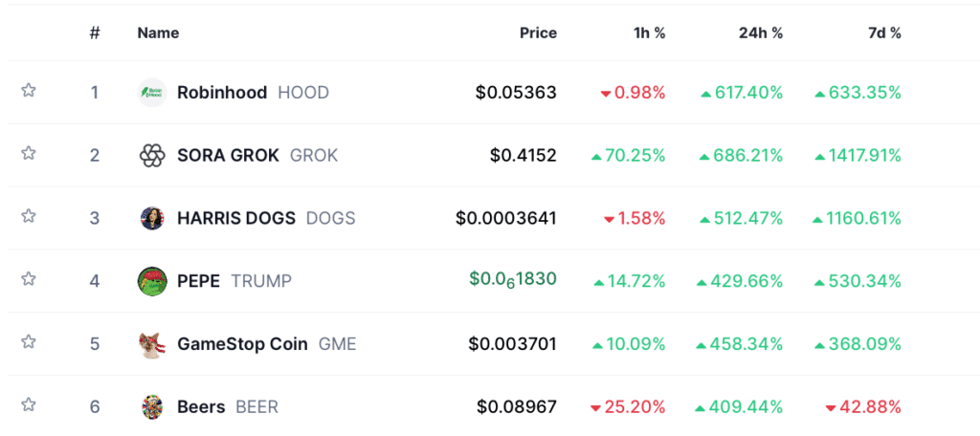Click the SORA GROK coin logo
Image resolution: width=980 pixels, height=436 pixels.
(152, 156)
